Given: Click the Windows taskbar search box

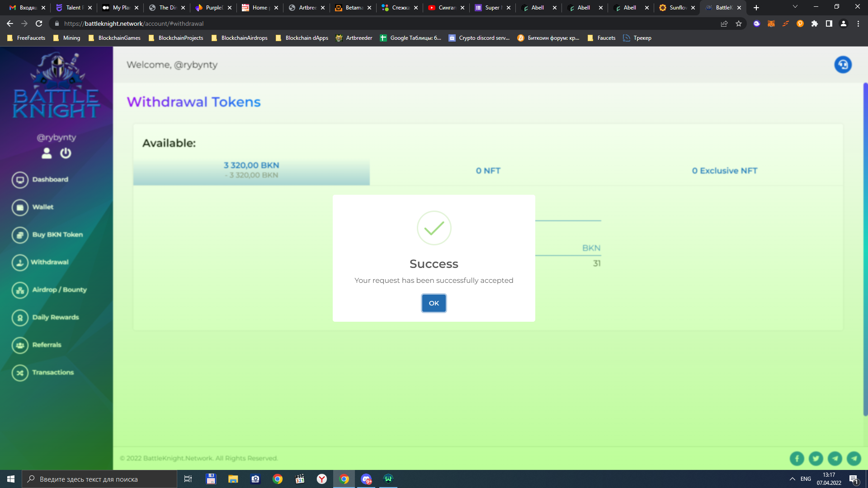Looking at the screenshot, I should (99, 479).
